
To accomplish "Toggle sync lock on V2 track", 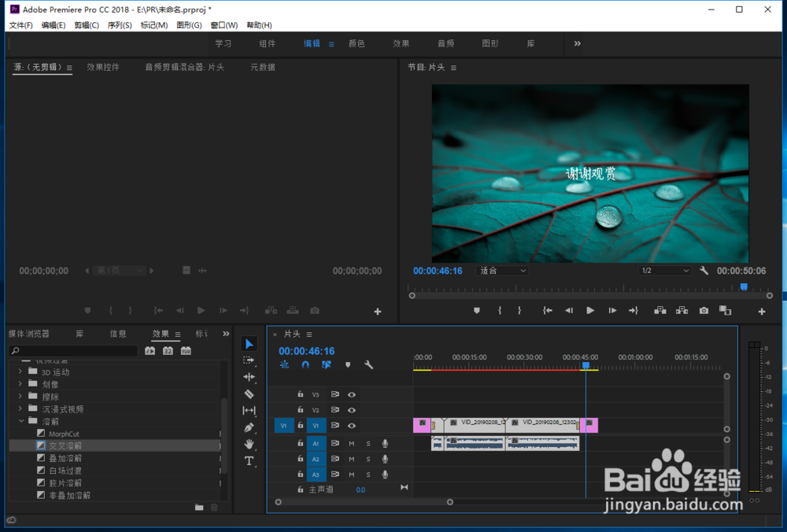I will (x=334, y=409).
